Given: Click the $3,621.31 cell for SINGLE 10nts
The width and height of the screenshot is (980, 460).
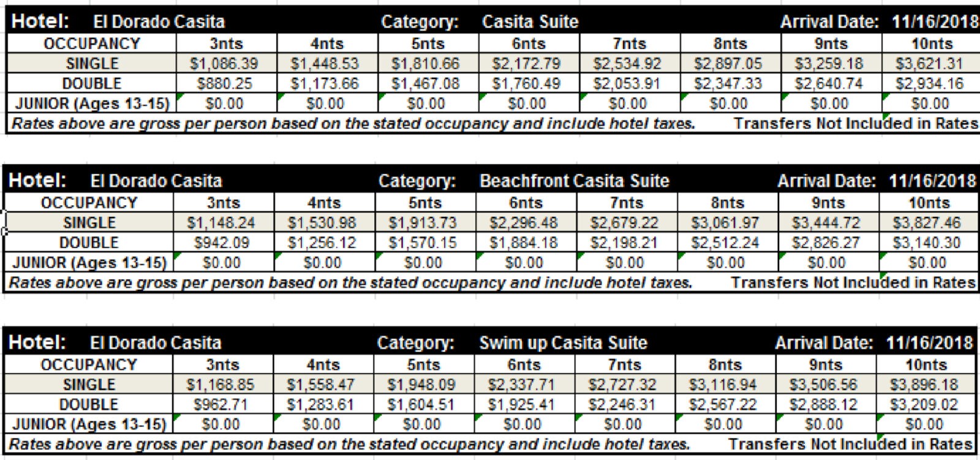Looking at the screenshot, I should pos(930,63).
